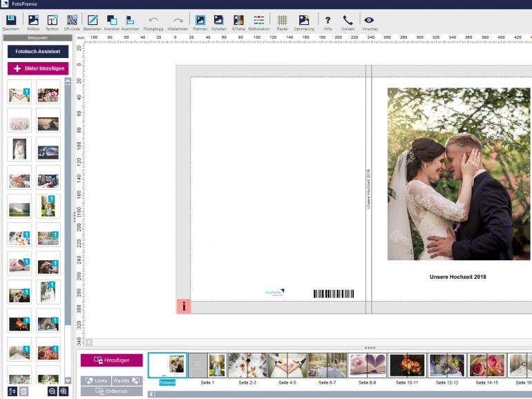Screen dimensions: 532x399
Task: Select the Bildauswahl panel header
Action: click(37, 38)
